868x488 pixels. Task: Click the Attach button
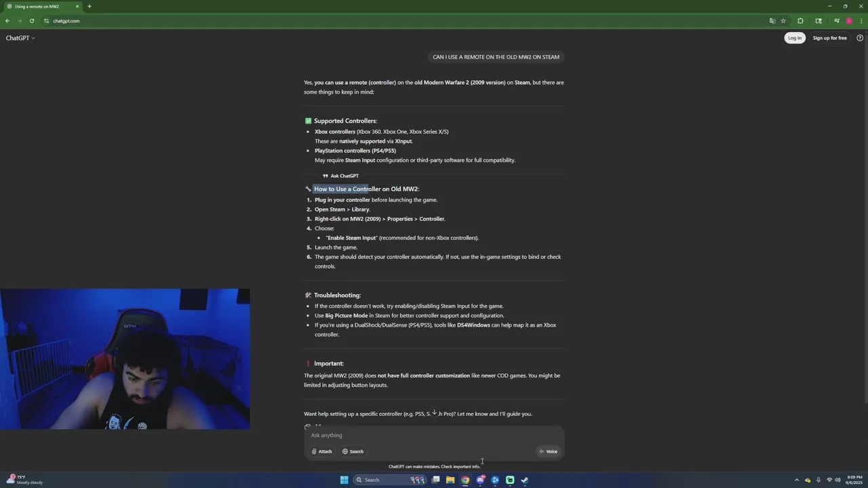pos(322,451)
